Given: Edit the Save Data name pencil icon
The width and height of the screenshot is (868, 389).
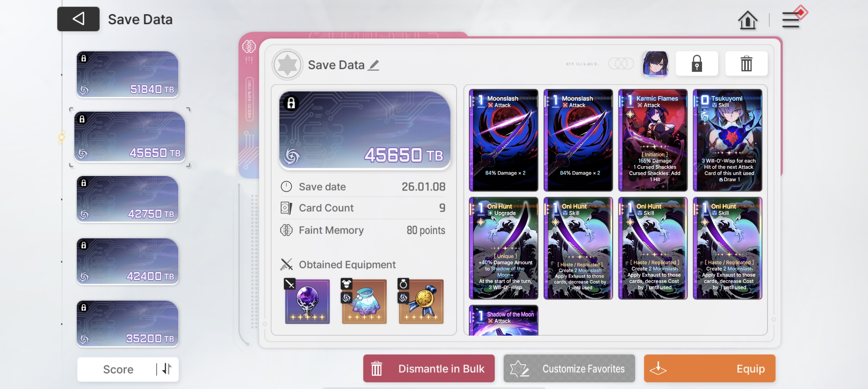Looking at the screenshot, I should coord(374,65).
